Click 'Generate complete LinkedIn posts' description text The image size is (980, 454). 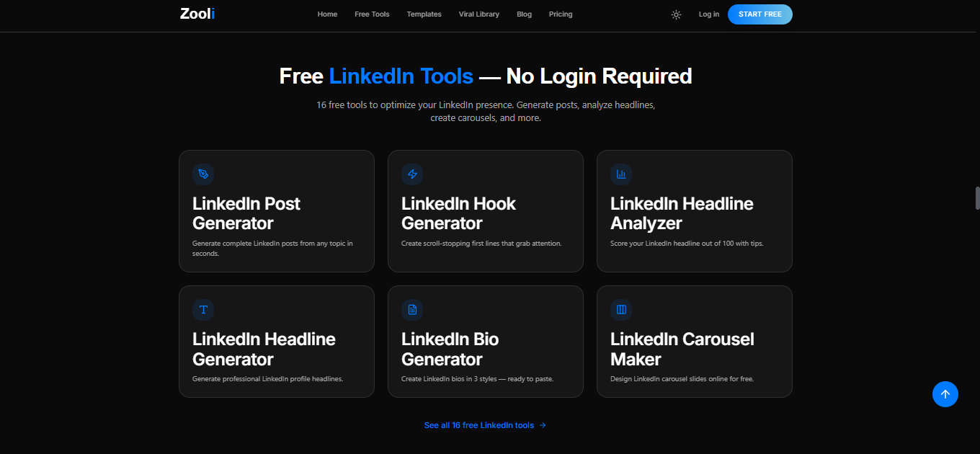click(x=272, y=249)
